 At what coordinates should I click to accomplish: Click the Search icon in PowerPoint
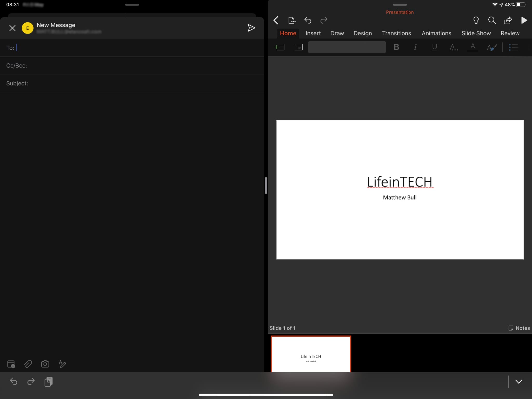[492, 20]
